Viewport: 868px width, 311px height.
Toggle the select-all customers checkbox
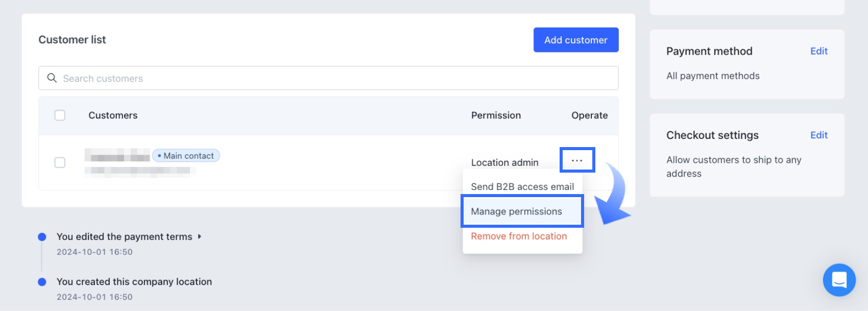tap(60, 115)
